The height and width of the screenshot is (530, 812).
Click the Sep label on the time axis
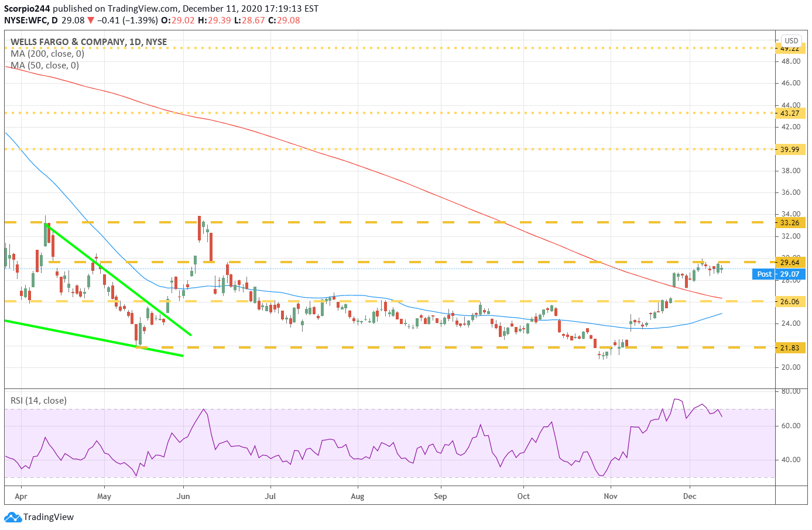click(x=440, y=497)
